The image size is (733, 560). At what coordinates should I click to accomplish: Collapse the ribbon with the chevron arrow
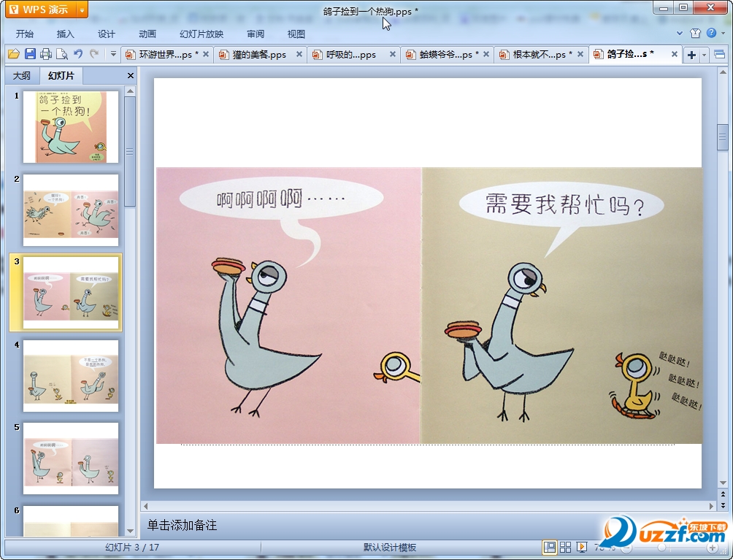680,33
